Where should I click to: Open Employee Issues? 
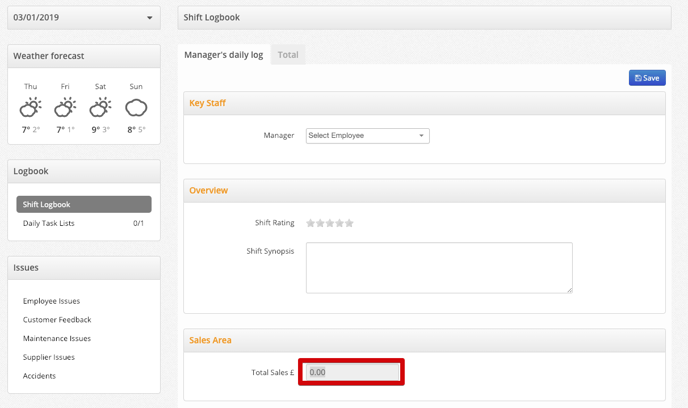[51, 301]
